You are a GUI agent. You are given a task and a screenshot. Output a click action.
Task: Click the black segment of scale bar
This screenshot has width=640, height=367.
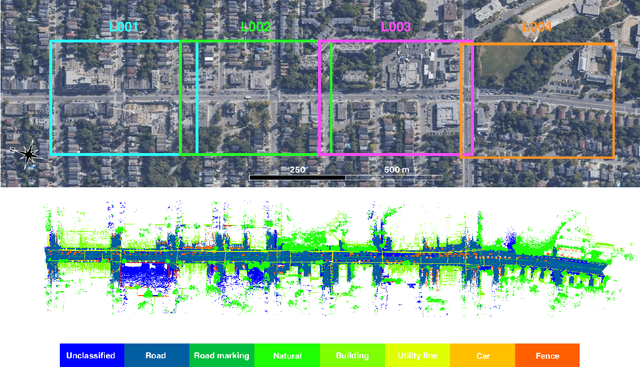[x=297, y=178]
